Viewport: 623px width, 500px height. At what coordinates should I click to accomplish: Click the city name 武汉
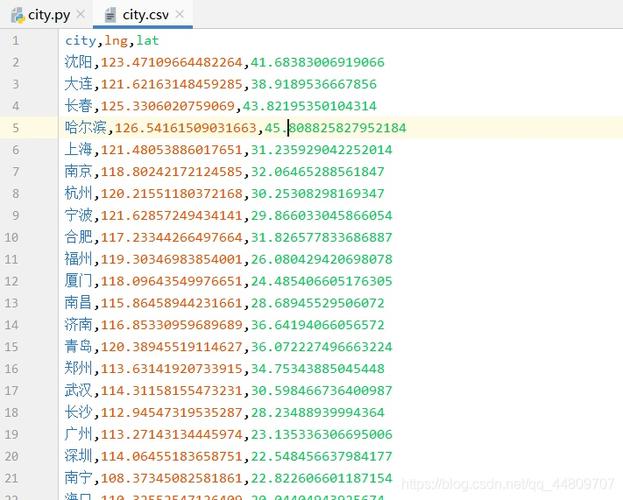pos(79,390)
